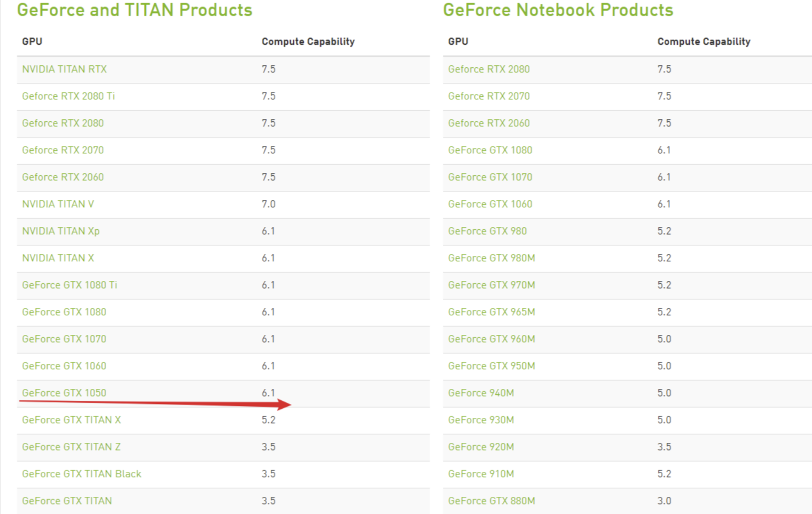Select the 3.5 value in the GeForce GTX TITAN Black row
812x514 pixels.
[x=269, y=474]
